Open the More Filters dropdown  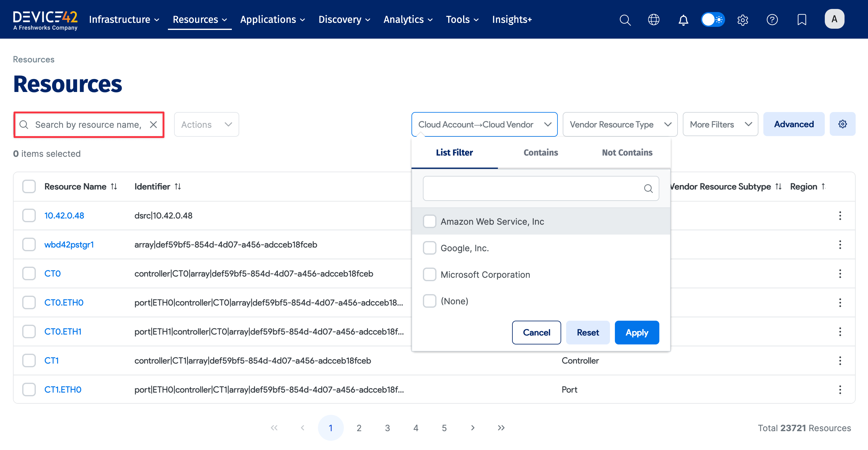[720, 124]
